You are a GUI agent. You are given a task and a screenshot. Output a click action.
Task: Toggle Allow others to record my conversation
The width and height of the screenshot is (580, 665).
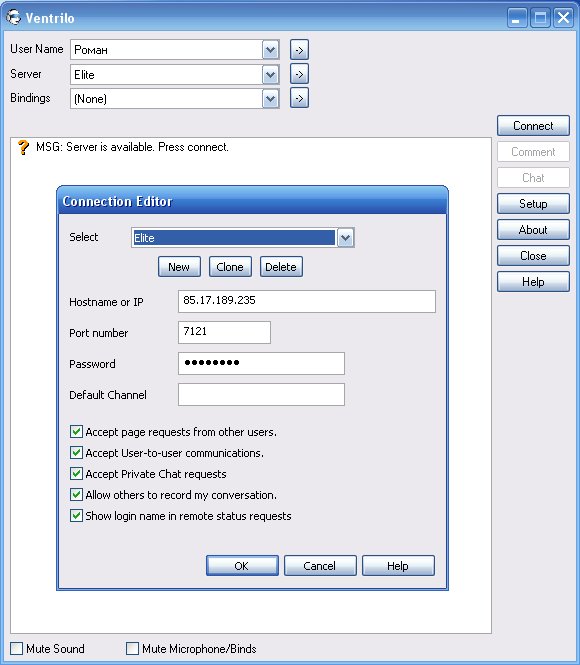pyautogui.click(x=76, y=495)
